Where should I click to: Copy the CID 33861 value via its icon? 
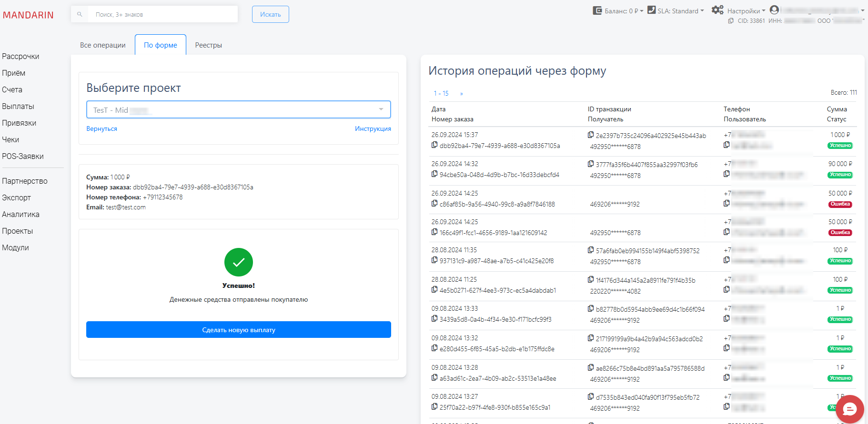point(731,21)
